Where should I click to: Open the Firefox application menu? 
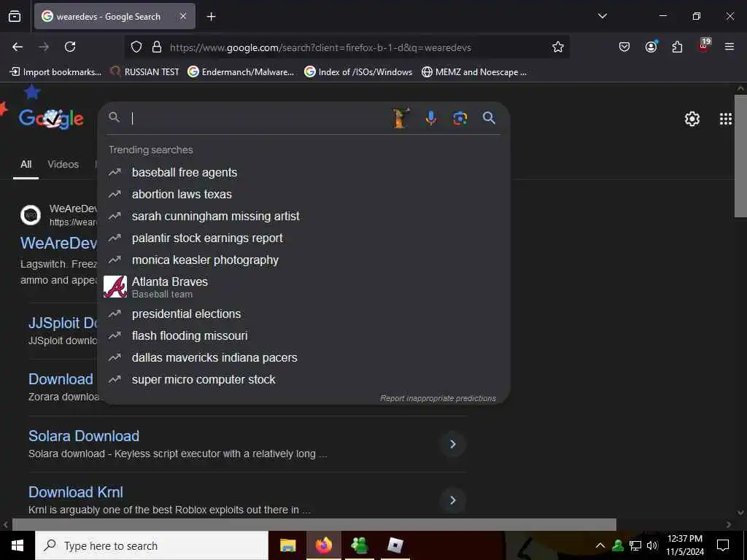pyautogui.click(x=729, y=47)
